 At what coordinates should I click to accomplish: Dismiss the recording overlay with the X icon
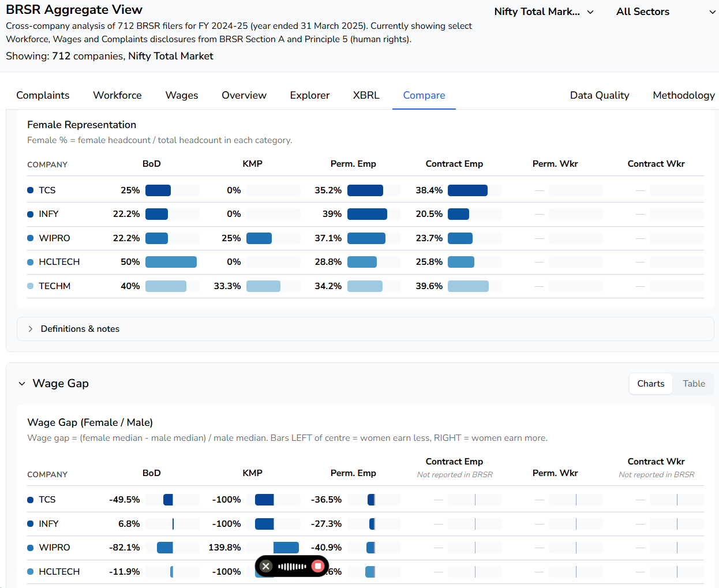265,566
